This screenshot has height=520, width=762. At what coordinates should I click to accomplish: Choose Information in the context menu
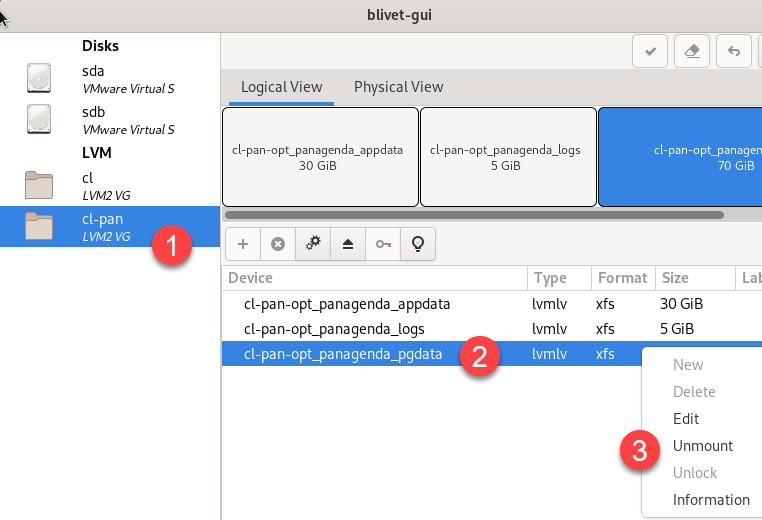[711, 500]
